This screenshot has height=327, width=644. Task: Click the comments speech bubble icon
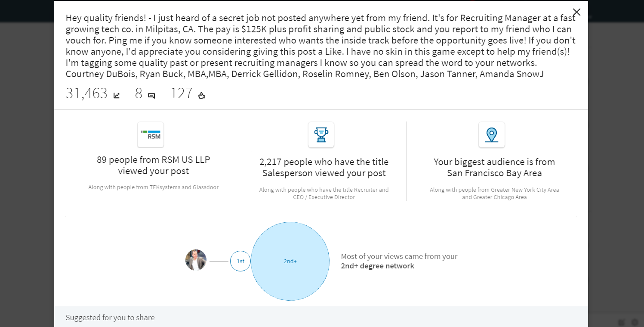point(151,96)
